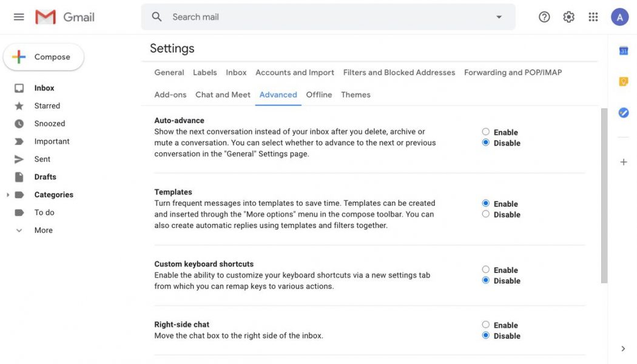Go to the Sent folder
Viewport: 637px width, 364px height.
pyautogui.click(x=42, y=158)
